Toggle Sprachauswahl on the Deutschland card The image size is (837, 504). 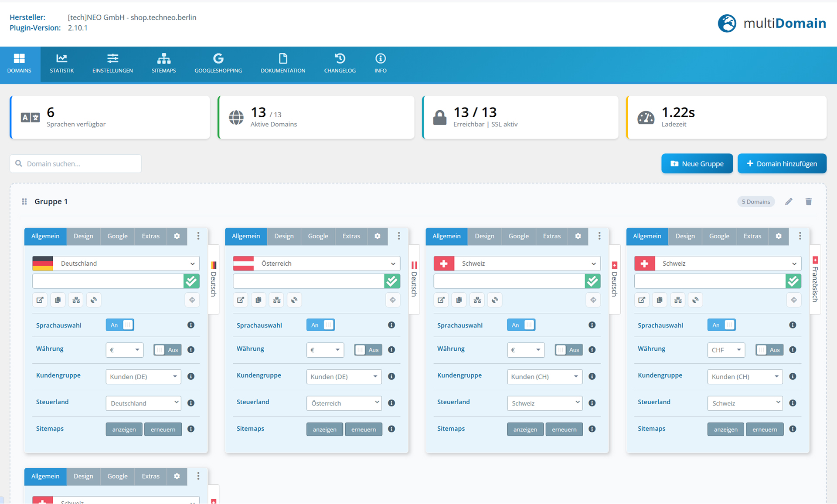(120, 325)
